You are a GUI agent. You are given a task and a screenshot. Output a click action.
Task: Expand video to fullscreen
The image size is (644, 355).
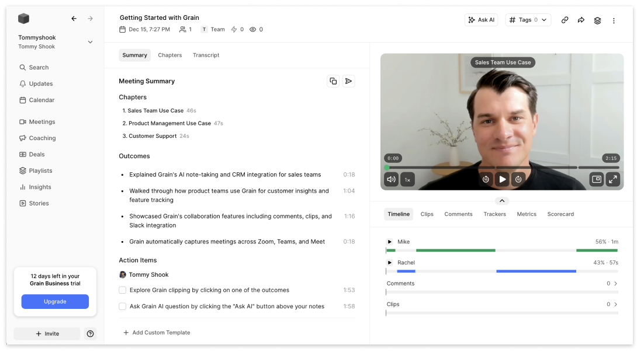(613, 179)
